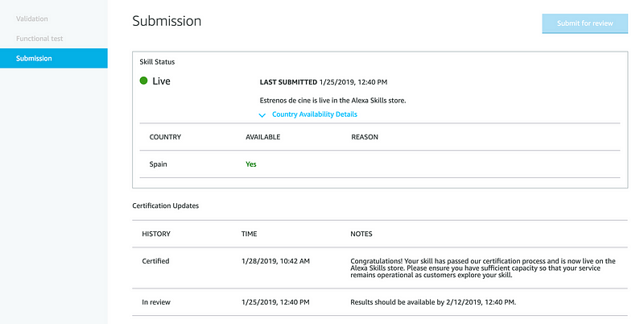This screenshot has width=644, height=324.
Task: Click the 1/28/2019, 10:42 AM timestamp
Action: tap(275, 261)
